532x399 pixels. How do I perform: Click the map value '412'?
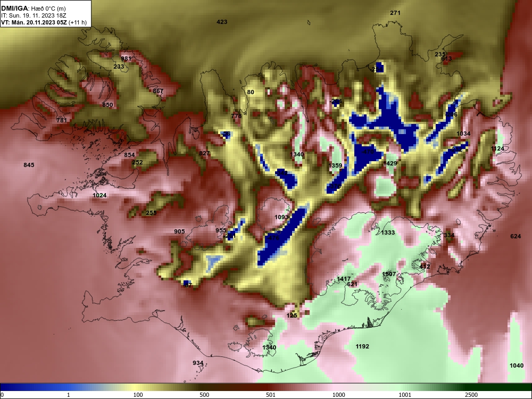[x=425, y=267]
